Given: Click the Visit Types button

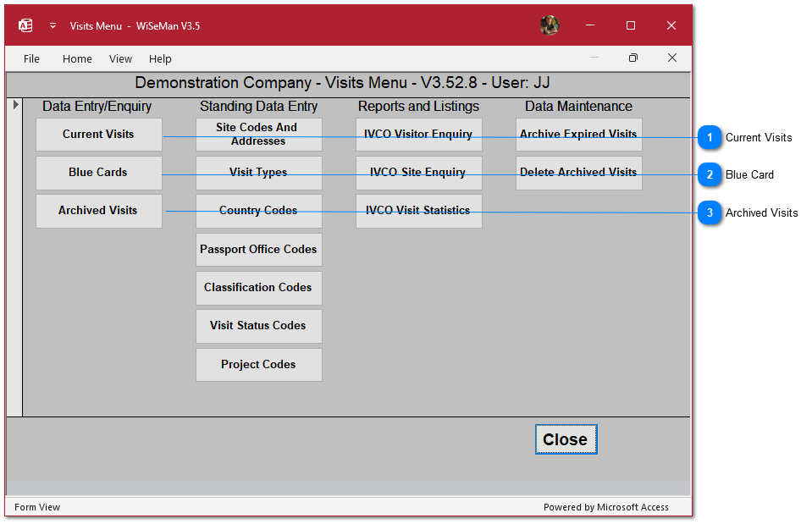Looking at the screenshot, I should [x=258, y=173].
